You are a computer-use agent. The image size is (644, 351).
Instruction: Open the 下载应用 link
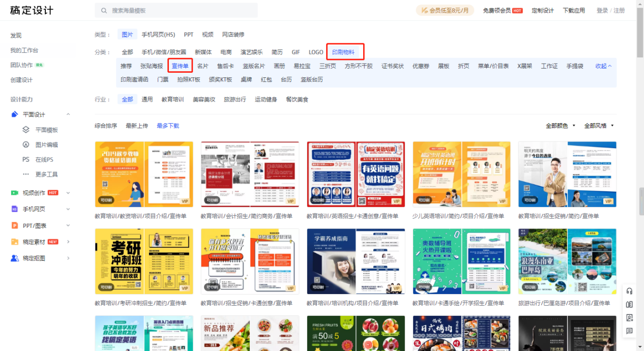click(x=574, y=10)
